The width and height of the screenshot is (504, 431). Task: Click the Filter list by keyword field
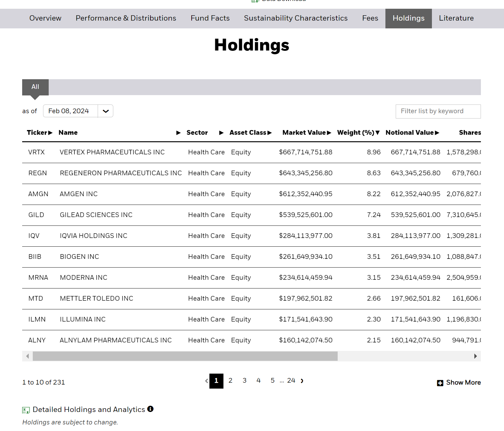click(438, 111)
